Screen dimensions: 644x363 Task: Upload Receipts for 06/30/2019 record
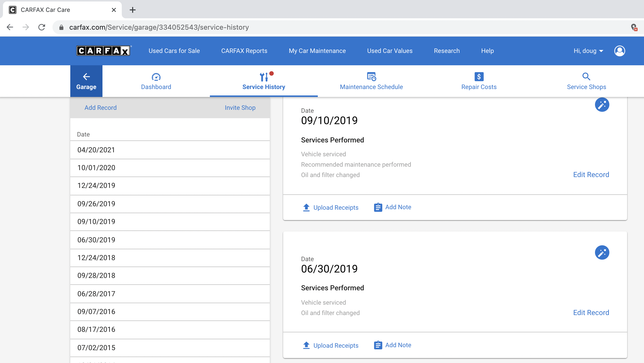tap(330, 345)
